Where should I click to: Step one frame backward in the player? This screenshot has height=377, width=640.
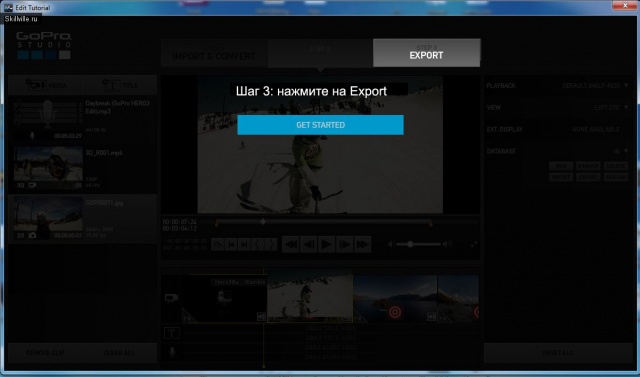[x=308, y=244]
